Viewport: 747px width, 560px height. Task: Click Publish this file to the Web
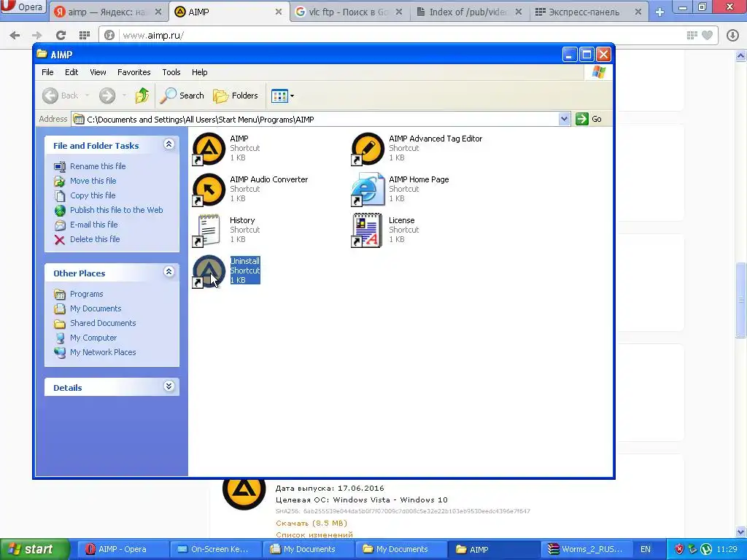[x=116, y=210]
